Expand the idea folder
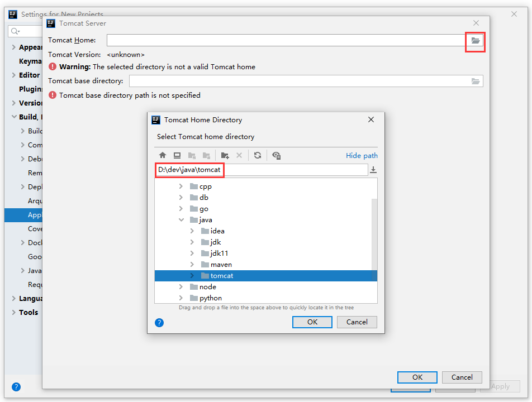 192,231
